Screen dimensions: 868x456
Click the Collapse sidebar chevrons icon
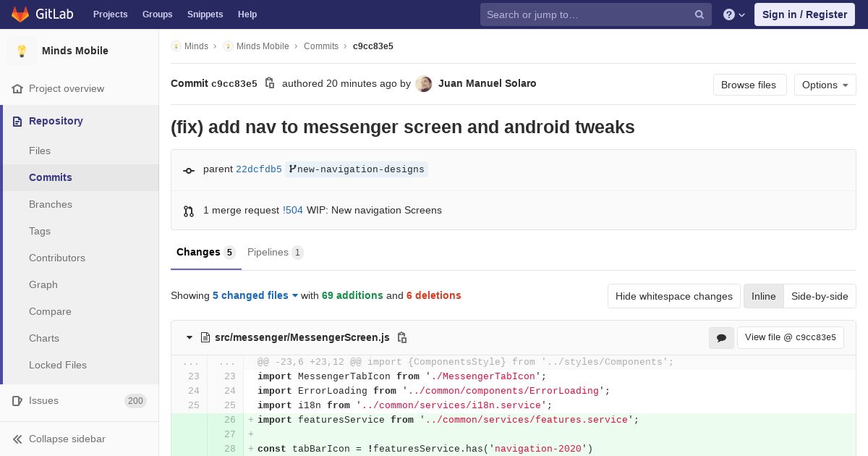click(17, 439)
